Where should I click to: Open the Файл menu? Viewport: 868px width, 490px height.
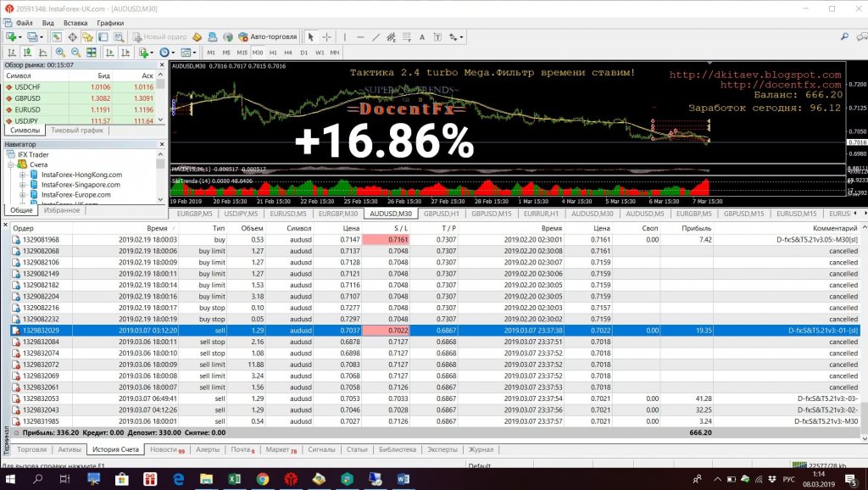(x=25, y=23)
